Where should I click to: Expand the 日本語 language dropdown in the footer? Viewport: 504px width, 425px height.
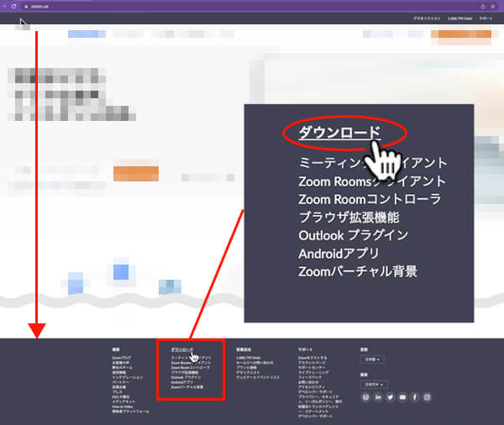point(372,359)
